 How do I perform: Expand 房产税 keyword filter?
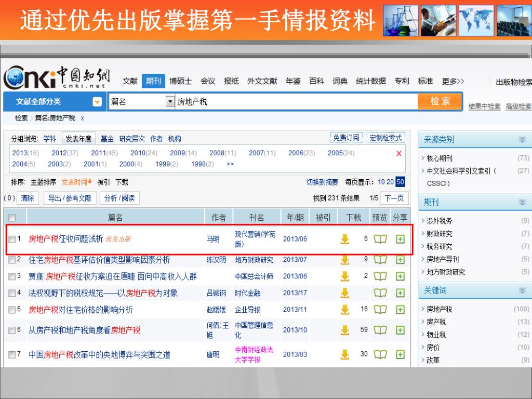436,322
